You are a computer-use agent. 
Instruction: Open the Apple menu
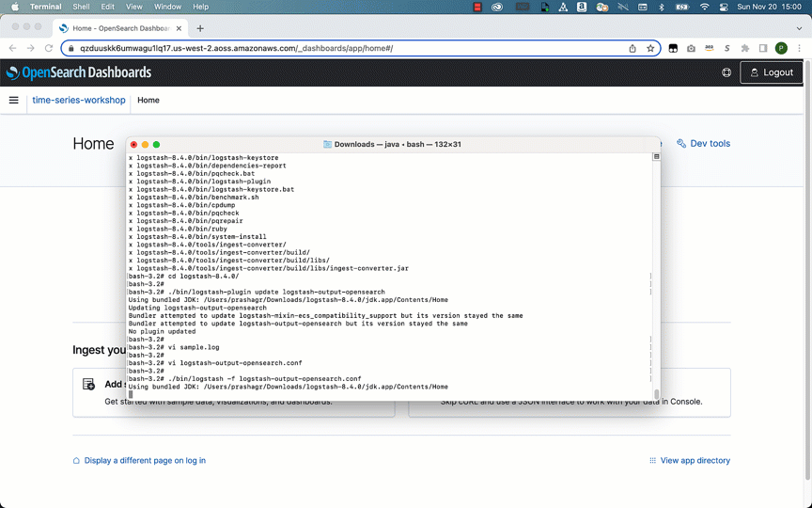[15, 7]
